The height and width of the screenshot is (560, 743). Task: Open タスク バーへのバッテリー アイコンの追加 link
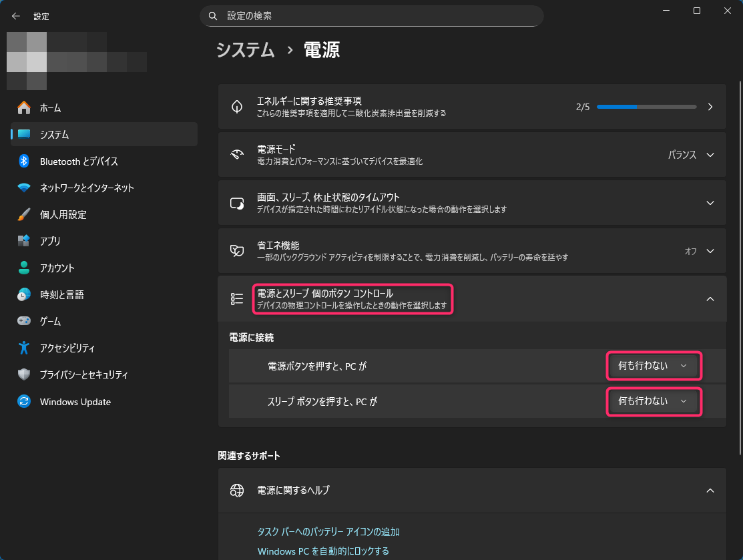click(328, 532)
